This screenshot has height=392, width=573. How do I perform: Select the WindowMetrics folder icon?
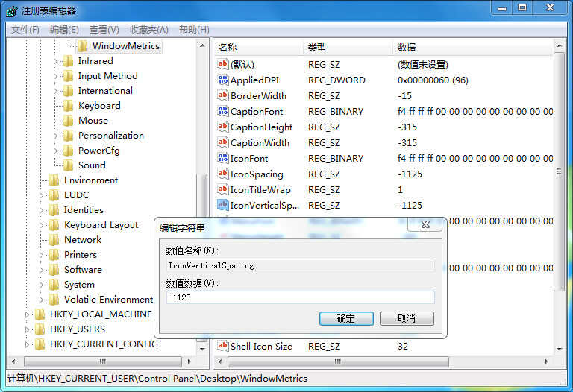83,46
